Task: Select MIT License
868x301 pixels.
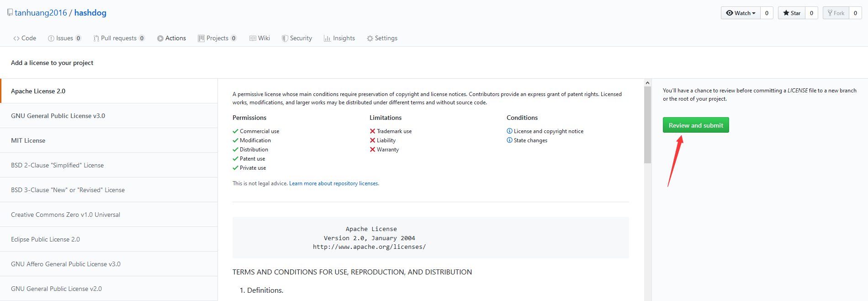Action: point(109,140)
